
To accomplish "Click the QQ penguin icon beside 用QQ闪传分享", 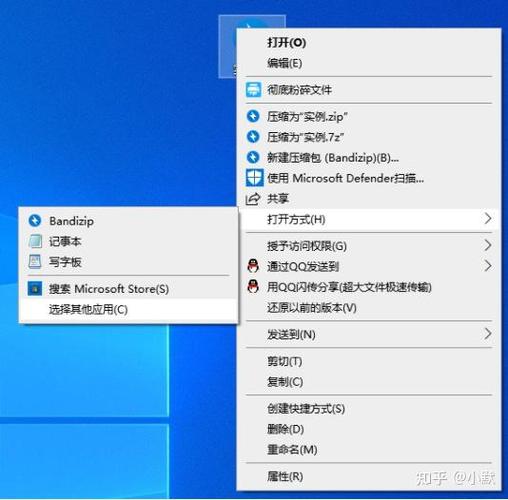I will tap(253, 287).
